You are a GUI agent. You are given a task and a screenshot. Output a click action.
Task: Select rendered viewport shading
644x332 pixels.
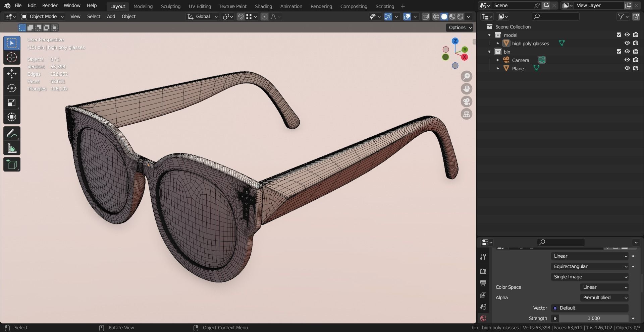461,16
